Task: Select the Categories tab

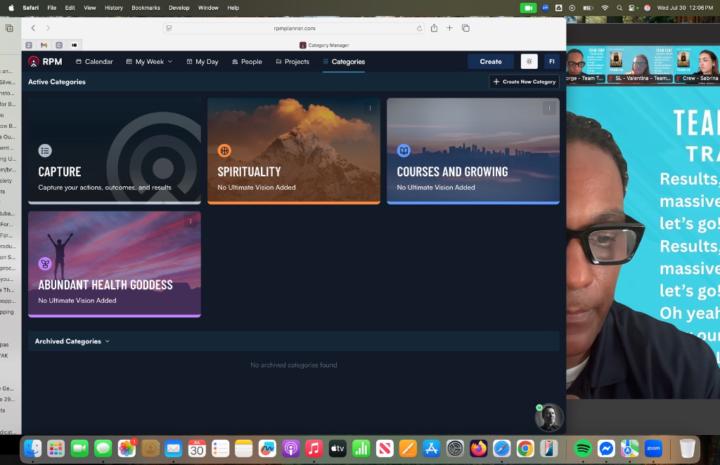Action: pos(344,62)
